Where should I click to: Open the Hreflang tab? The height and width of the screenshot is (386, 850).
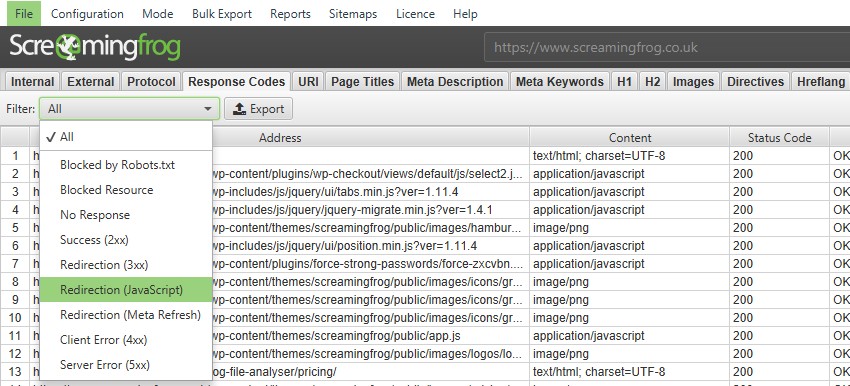(x=821, y=82)
